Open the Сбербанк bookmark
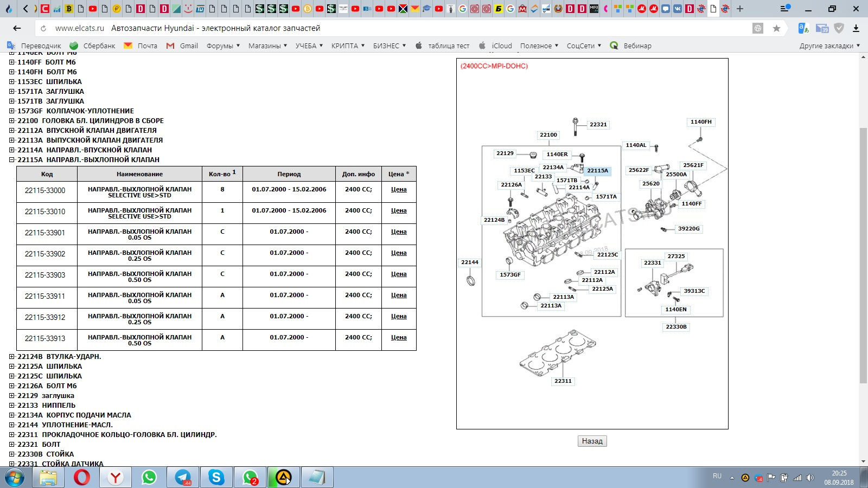 click(x=92, y=46)
